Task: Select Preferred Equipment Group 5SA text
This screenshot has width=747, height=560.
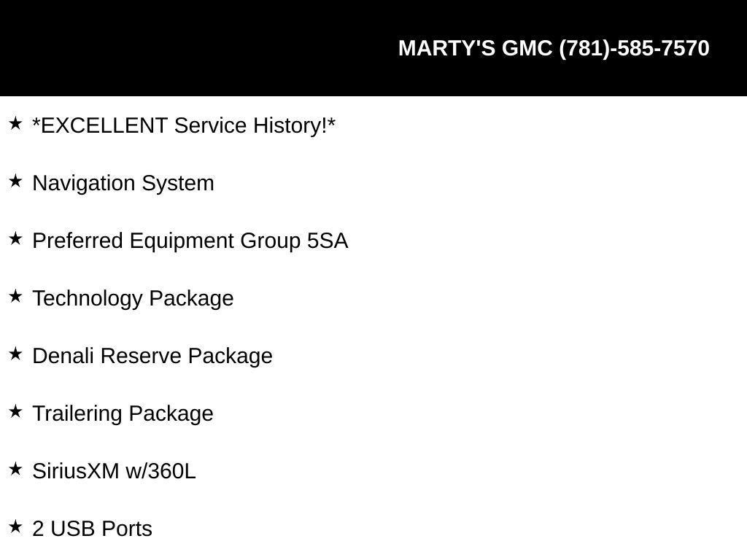Action: tap(190, 241)
